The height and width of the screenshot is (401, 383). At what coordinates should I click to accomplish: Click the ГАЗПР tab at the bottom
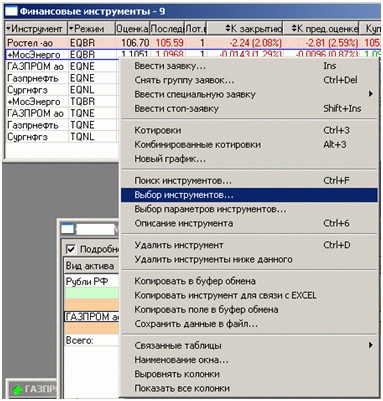(x=33, y=389)
